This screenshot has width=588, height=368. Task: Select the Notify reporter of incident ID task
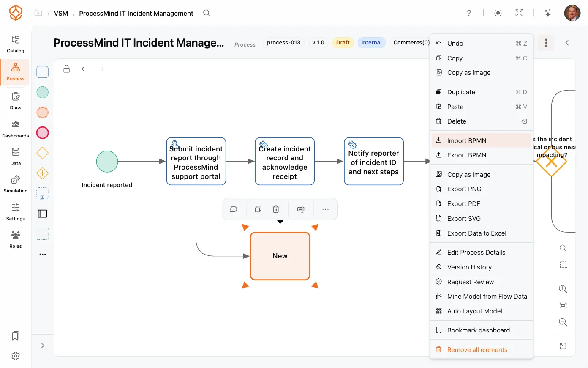tap(374, 162)
